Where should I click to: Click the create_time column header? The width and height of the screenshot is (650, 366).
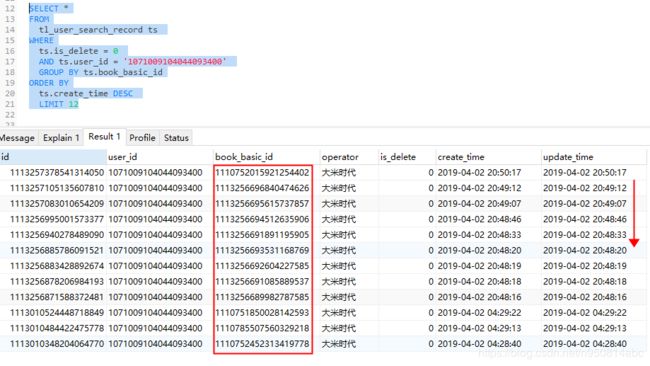coord(488,157)
